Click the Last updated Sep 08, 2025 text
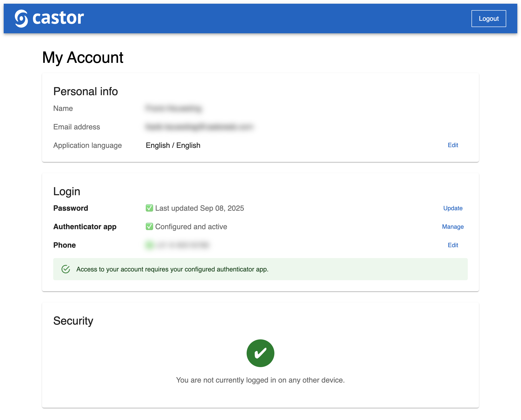Screen dimensions: 521x420 pos(199,208)
